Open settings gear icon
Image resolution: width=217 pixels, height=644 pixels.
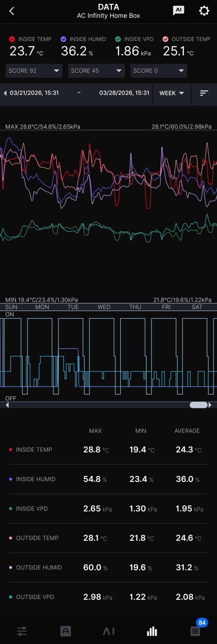[x=204, y=11]
